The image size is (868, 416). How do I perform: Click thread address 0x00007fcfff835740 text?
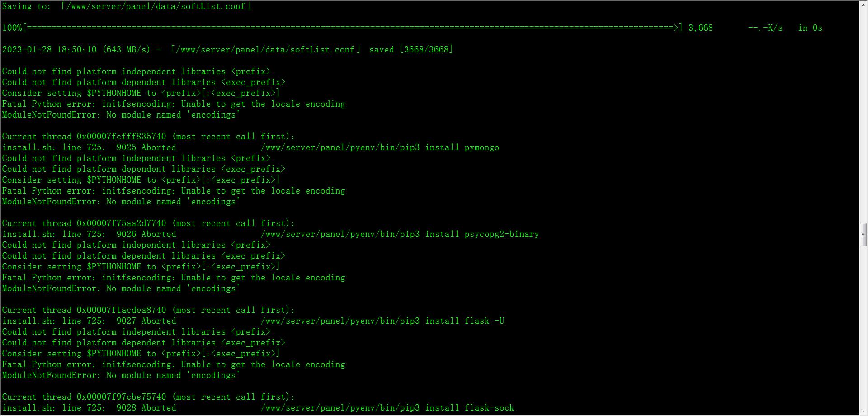tap(121, 137)
